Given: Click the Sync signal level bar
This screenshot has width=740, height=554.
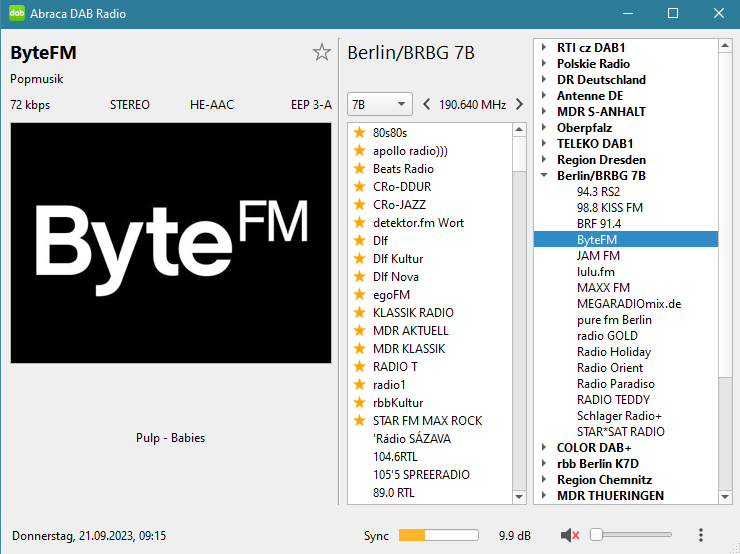Looking at the screenshot, I should click(438, 535).
